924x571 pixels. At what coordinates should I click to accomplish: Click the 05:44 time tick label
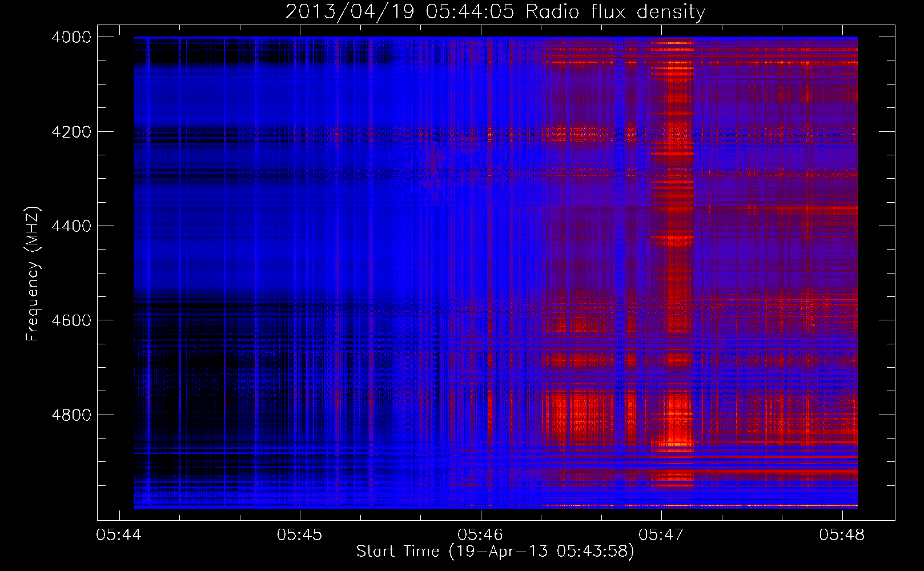pyautogui.click(x=119, y=535)
